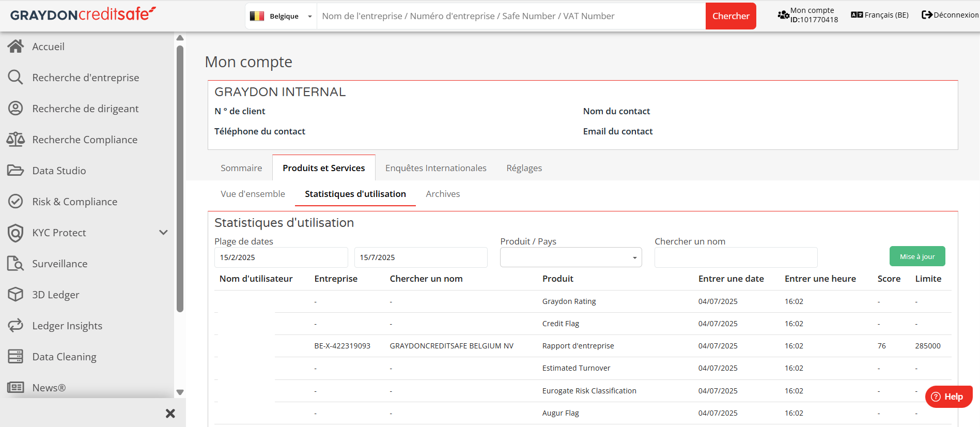Screen dimensions: 980x427
Task: Click the shield icon for KYC Protect
Action: [x=15, y=233]
